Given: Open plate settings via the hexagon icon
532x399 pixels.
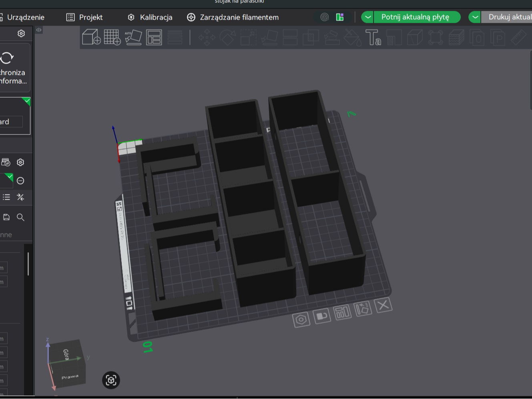Looking at the screenshot, I should tap(301, 320).
